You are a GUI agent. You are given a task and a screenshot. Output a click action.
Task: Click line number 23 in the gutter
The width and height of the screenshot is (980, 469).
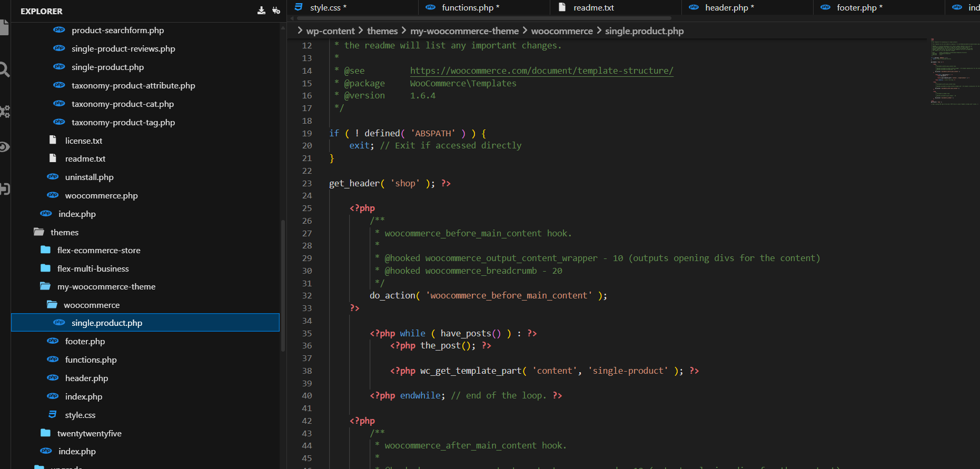point(307,183)
